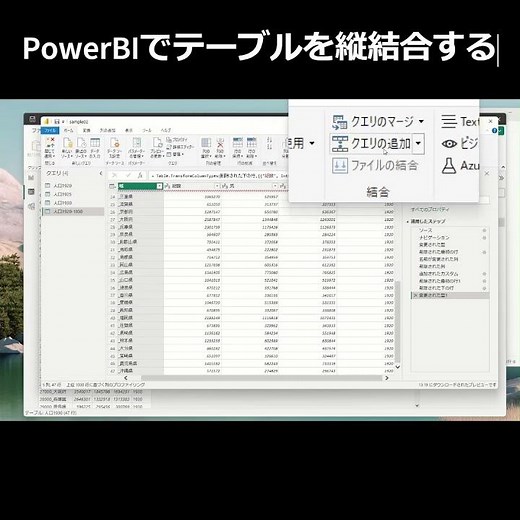The width and height of the screenshot is (520, 520).
Task: Click the パラメーターの管理 icon
Action: [137, 143]
